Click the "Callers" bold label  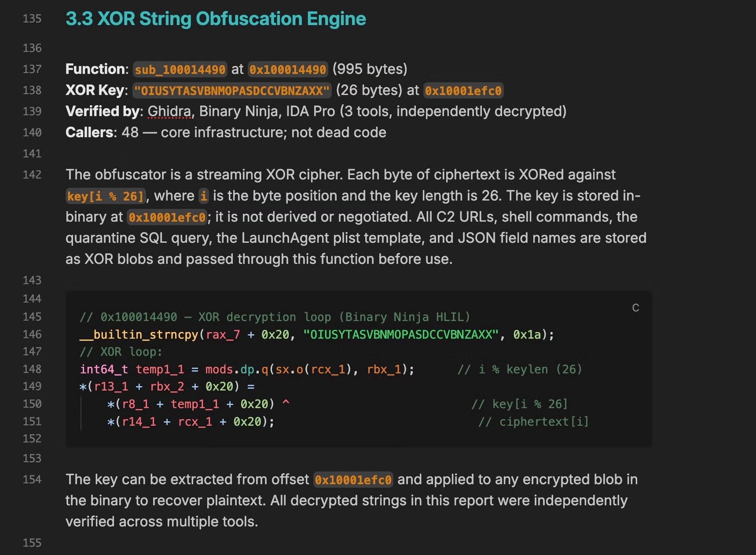click(x=89, y=132)
